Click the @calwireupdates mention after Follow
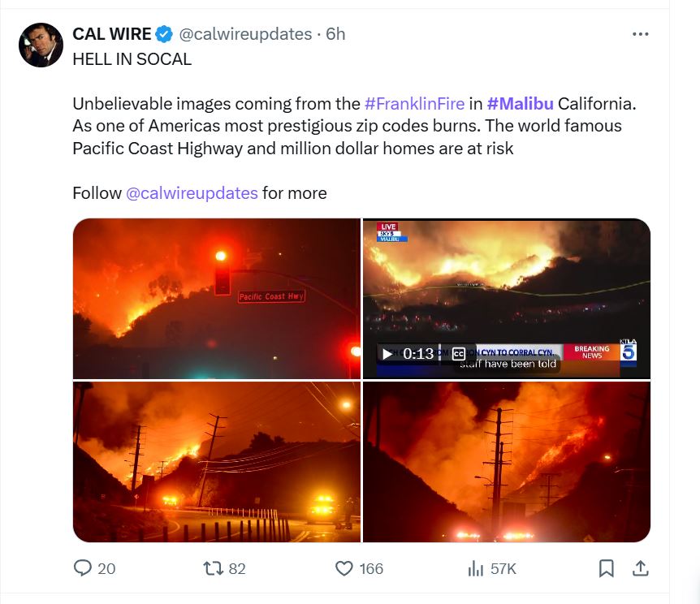 pyautogui.click(x=192, y=193)
